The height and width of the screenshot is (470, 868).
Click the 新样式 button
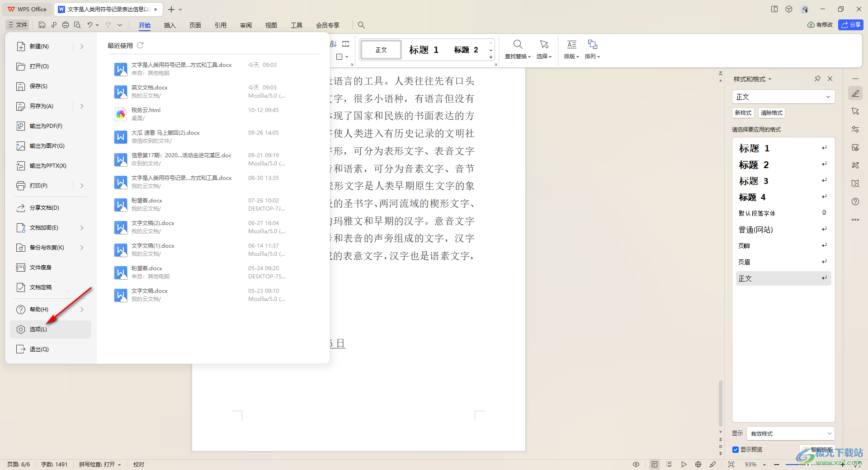(x=743, y=113)
